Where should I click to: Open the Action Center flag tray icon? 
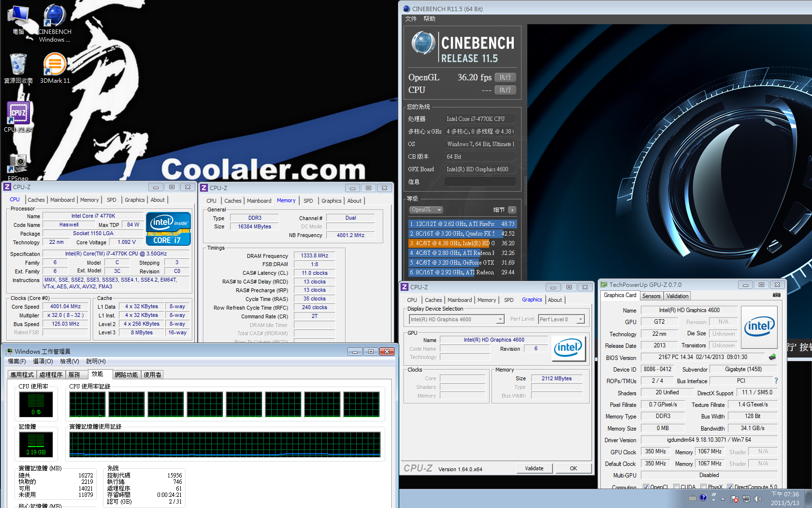[735, 499]
